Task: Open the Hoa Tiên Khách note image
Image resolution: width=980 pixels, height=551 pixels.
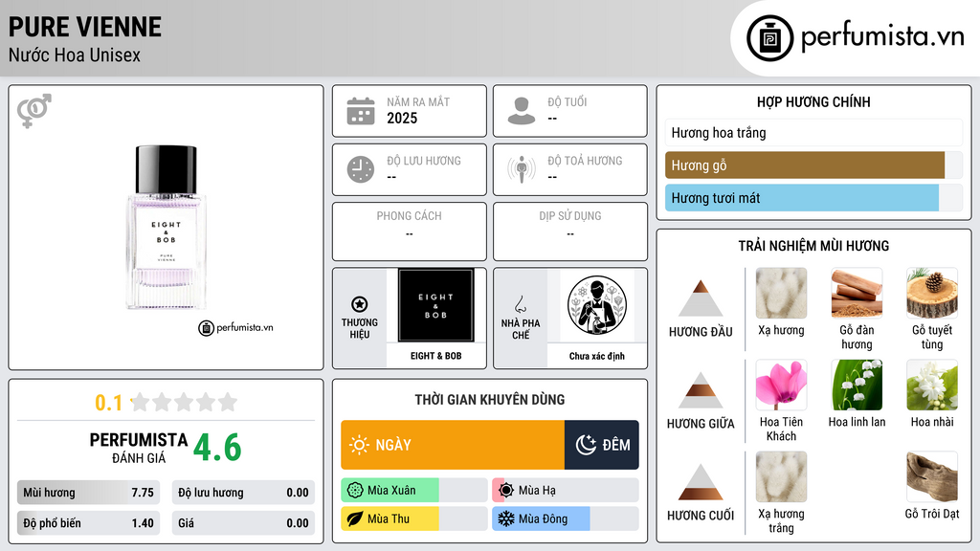Action: [781, 385]
